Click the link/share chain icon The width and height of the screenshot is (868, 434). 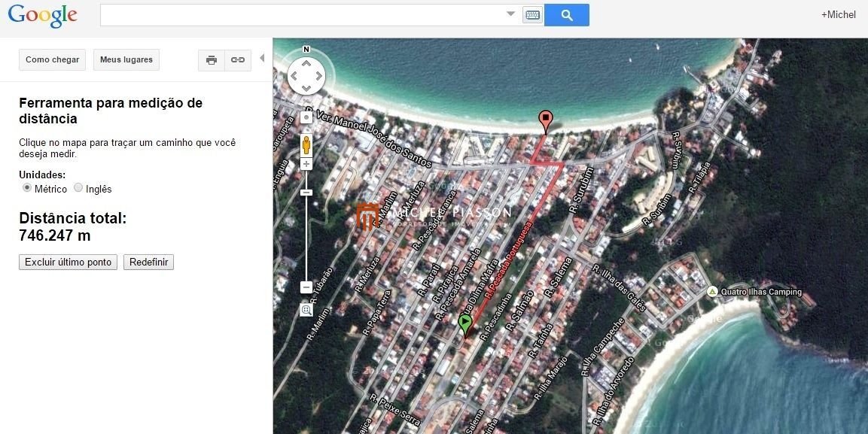pyautogui.click(x=238, y=60)
